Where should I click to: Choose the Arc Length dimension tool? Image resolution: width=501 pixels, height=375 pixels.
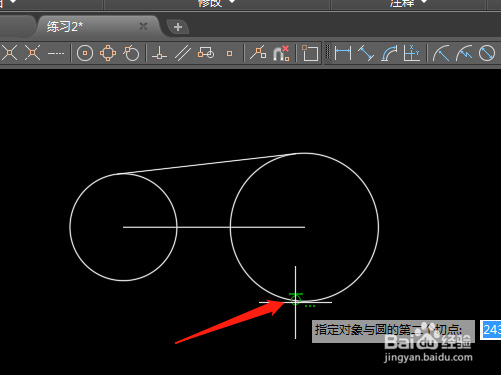tap(389, 53)
